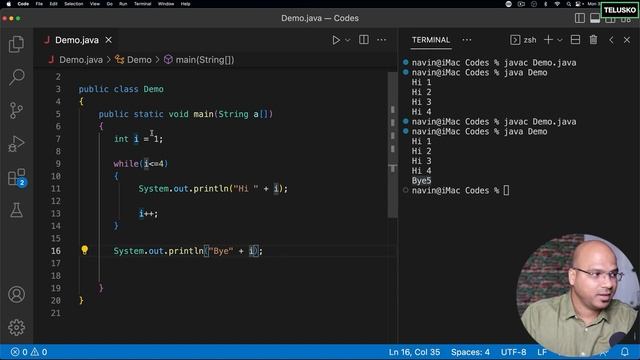Open the Apple menu
This screenshot has height=360, width=640.
pyautogui.click(x=9, y=4)
